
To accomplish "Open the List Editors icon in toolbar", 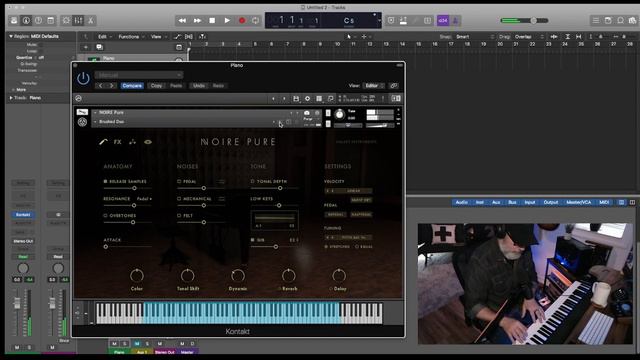I will pyautogui.click(x=596, y=20).
